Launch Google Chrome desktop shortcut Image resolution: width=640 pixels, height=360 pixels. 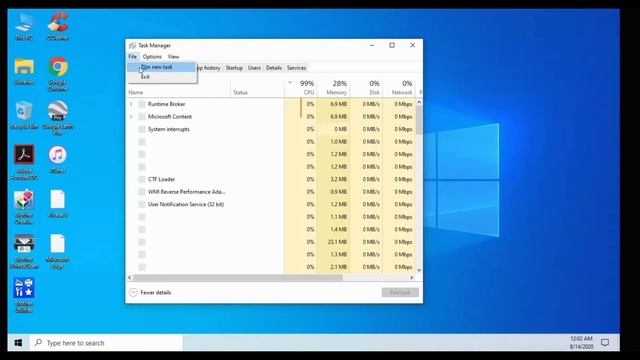(58, 73)
